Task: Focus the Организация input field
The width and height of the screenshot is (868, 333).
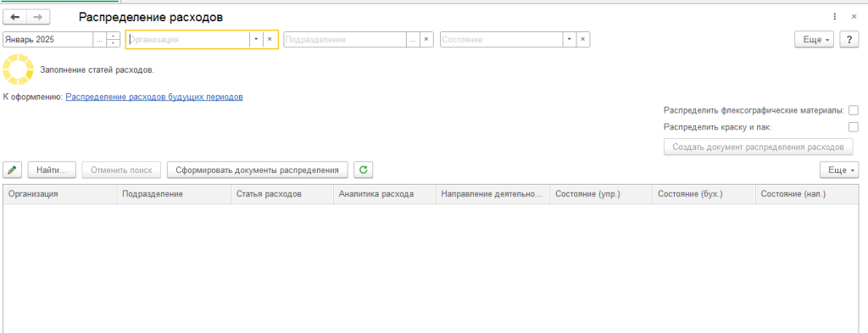Action: [187, 40]
